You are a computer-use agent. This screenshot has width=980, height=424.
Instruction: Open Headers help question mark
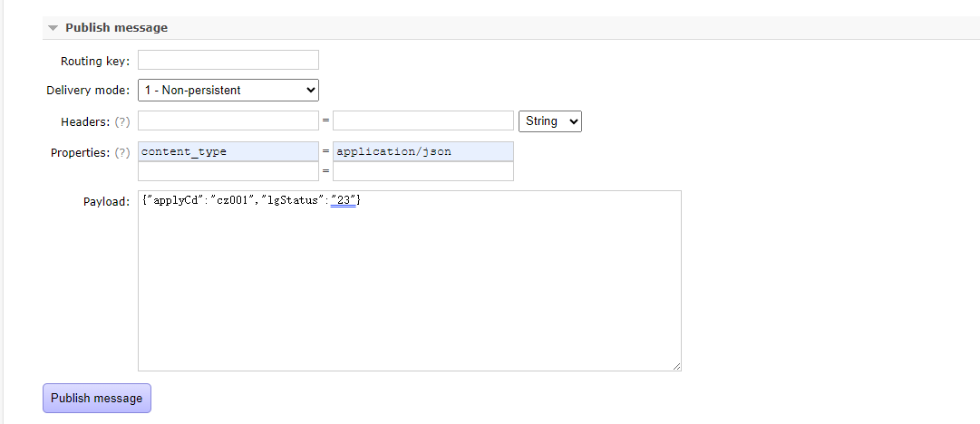coord(121,121)
